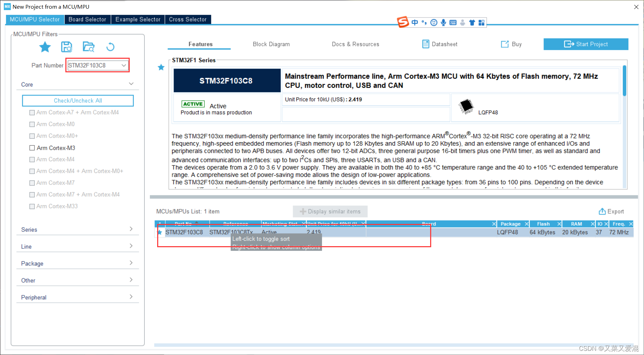Image resolution: width=644 pixels, height=355 pixels.
Task: Click the star in the STM32F103C8 list row
Action: [160, 232]
